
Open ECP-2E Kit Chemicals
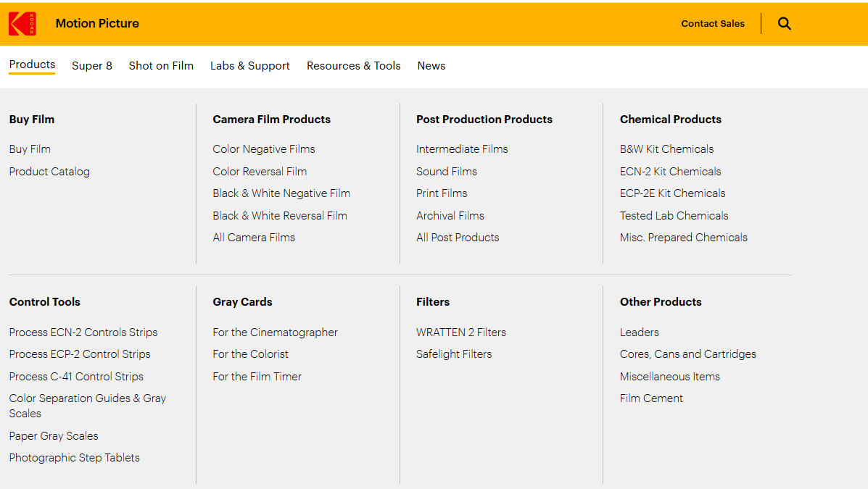click(673, 193)
